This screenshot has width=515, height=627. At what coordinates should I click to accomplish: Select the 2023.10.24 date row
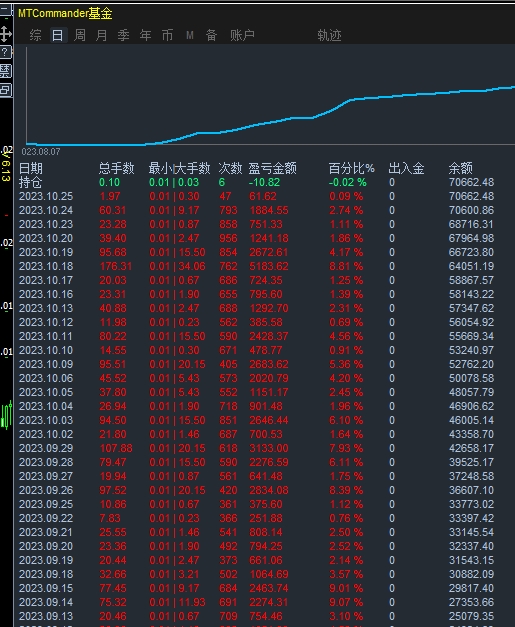[x=46, y=210]
